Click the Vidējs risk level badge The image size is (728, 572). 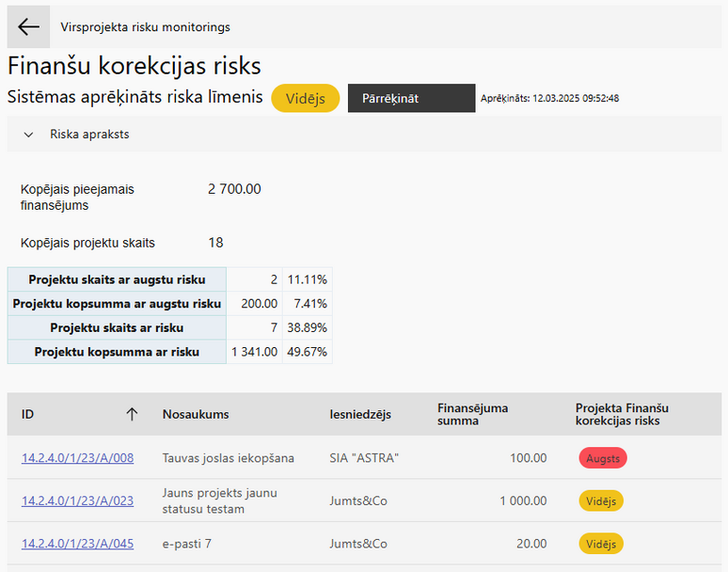(x=305, y=98)
